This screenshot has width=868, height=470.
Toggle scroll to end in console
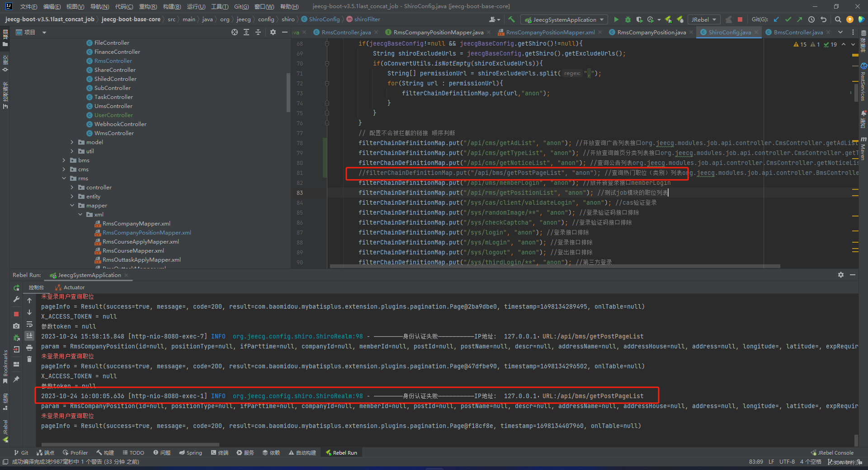click(29, 336)
